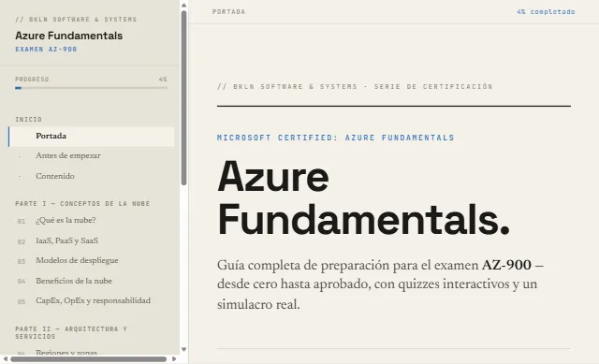This screenshot has height=364, width=599.
Task: Click the Azure Fundamentals sidebar title
Action: [x=68, y=36]
